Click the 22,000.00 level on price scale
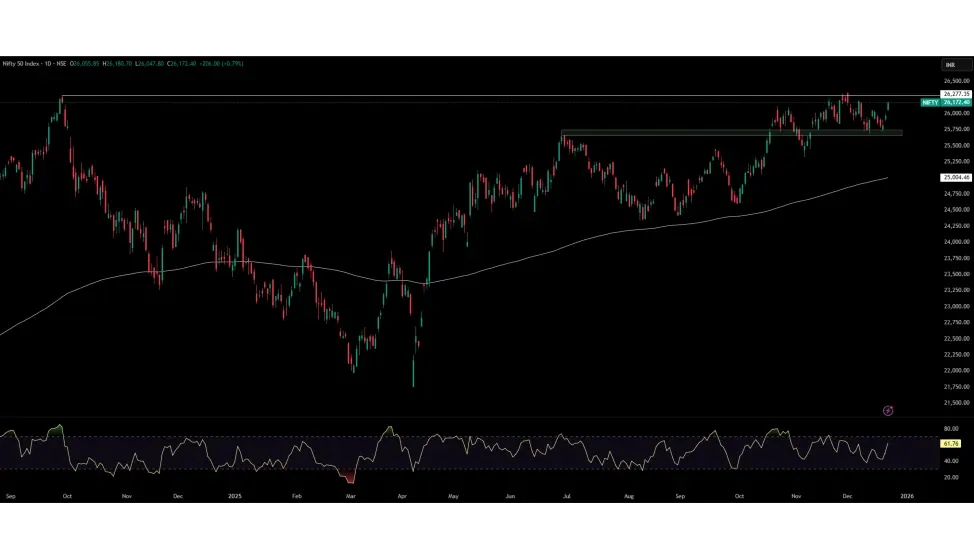Screen dimensions: 974x548 click(957, 370)
